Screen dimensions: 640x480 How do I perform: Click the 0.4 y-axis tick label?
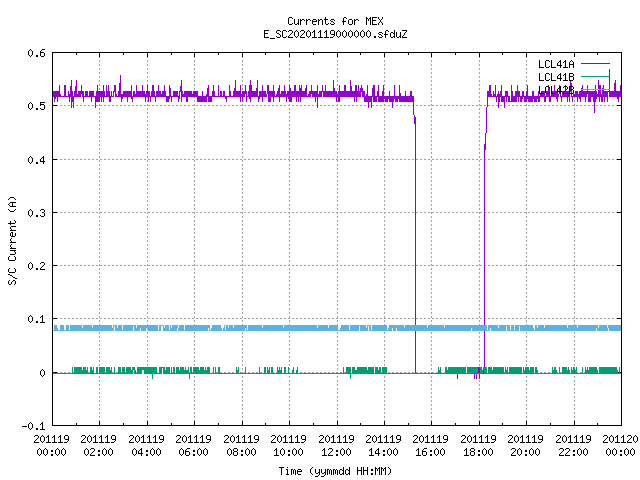tap(36, 160)
